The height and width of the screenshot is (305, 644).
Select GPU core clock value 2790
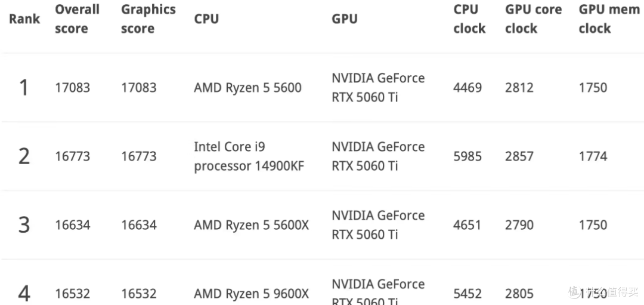coord(519,225)
